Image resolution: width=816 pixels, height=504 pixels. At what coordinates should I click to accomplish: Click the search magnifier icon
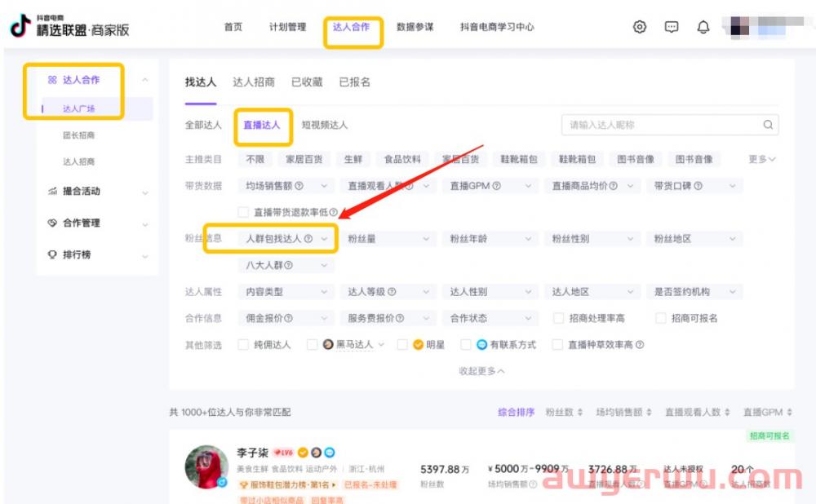(x=767, y=125)
